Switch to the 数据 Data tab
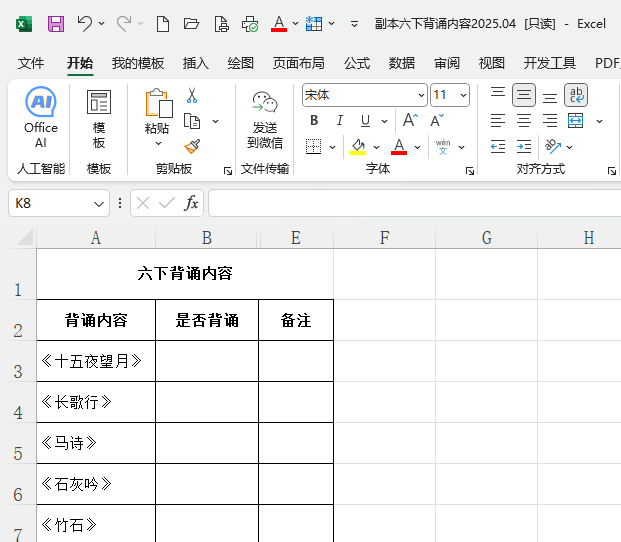Viewport: 621px width, 542px height. [x=402, y=63]
